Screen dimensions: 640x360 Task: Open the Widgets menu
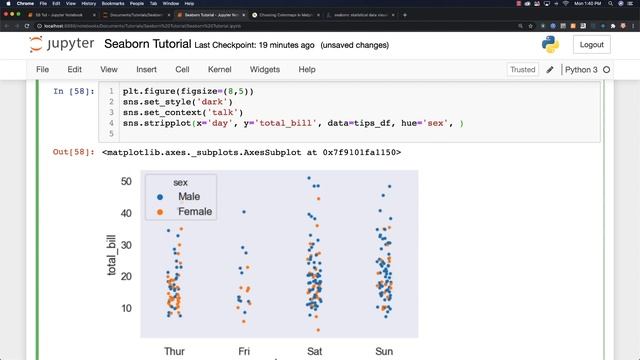[264, 69]
